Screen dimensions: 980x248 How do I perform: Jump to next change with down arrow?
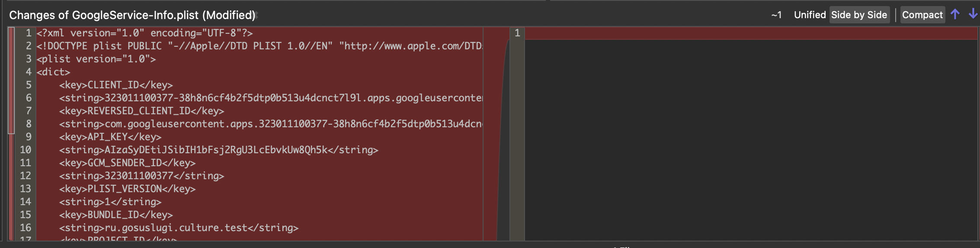tap(973, 14)
